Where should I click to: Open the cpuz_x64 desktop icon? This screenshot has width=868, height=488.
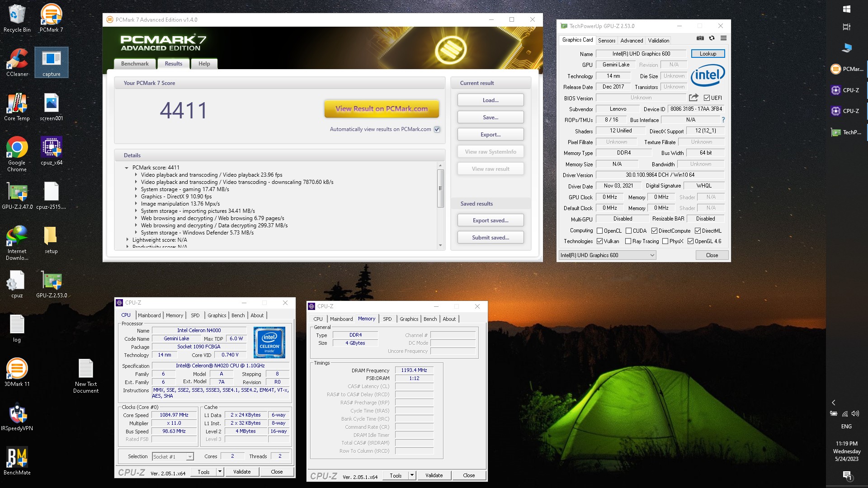(x=51, y=151)
